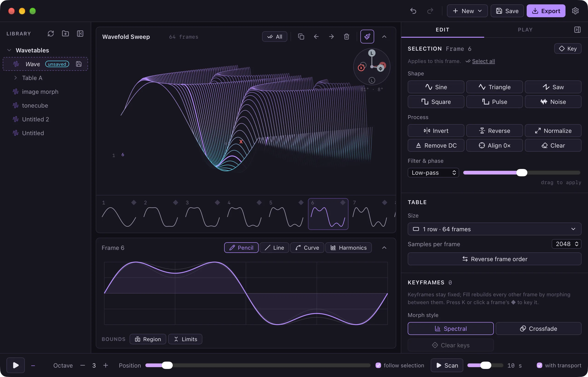Collapse the right panel icon

pos(577,30)
